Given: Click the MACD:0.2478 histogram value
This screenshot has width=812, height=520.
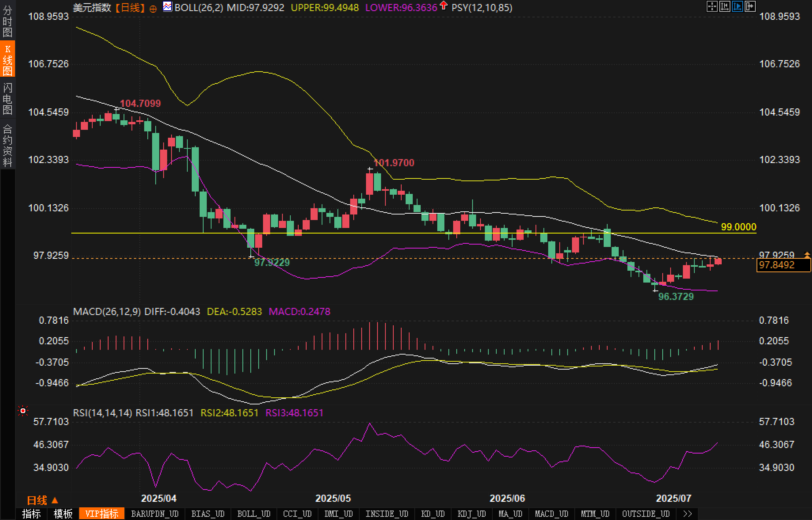Looking at the screenshot, I should 299,311.
